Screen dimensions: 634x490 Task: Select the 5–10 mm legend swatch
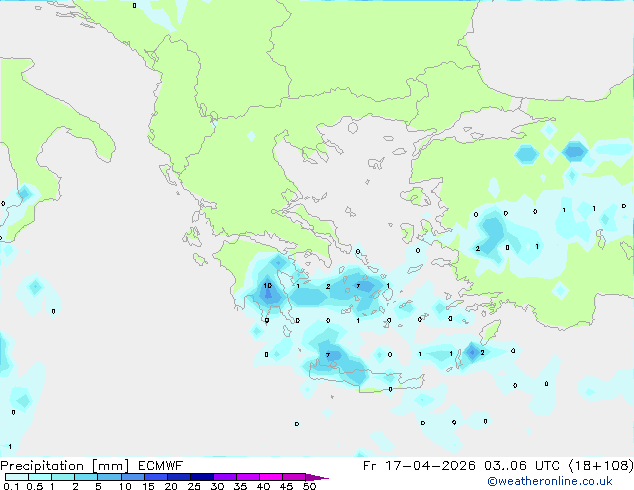109,477
